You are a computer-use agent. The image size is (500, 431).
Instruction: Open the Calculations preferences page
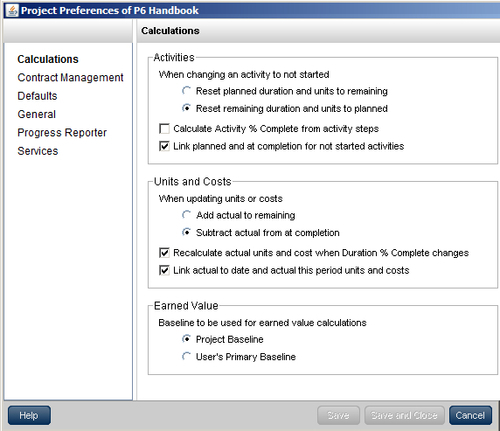[x=48, y=59]
